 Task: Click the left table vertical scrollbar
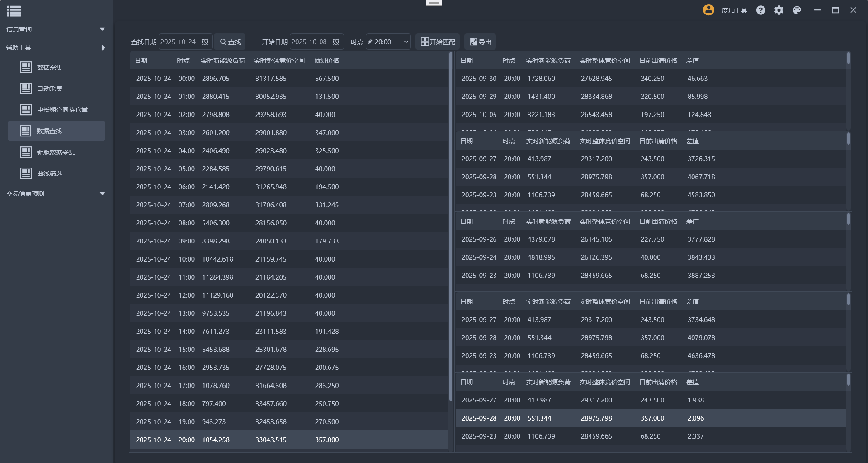(x=450, y=226)
